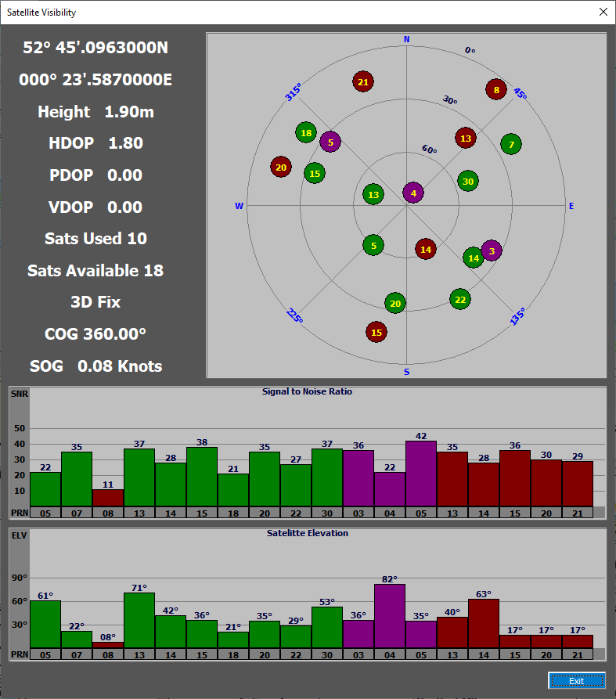The image size is (616, 699).
Task: Close the Satellite Visibility window
Action: click(602, 12)
